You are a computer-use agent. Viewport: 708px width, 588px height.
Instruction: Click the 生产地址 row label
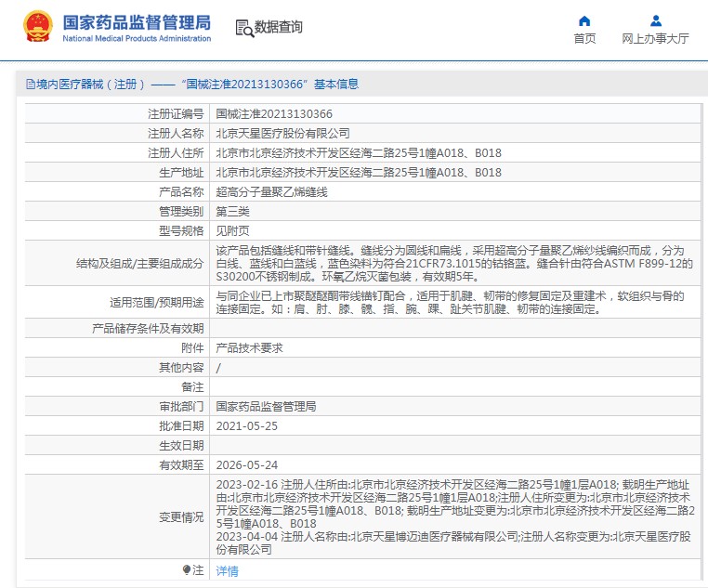(181, 173)
